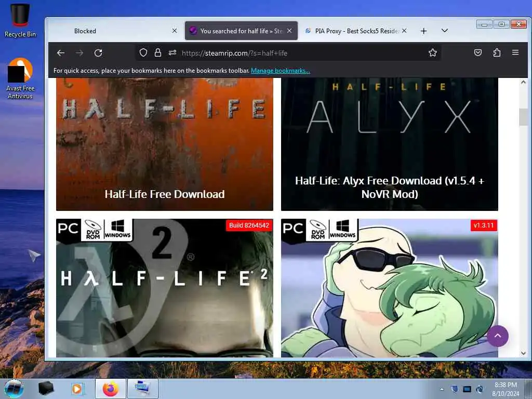
Task: Open a new tab with the plus
Action: click(423, 31)
